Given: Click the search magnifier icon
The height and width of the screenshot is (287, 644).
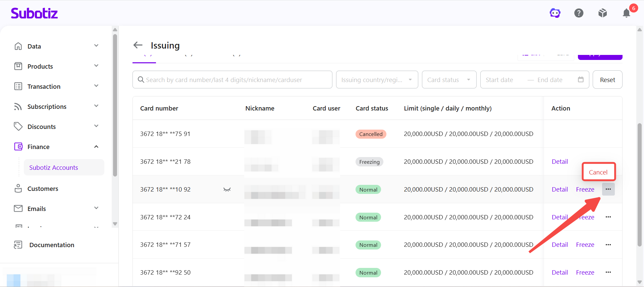Looking at the screenshot, I should pyautogui.click(x=141, y=80).
